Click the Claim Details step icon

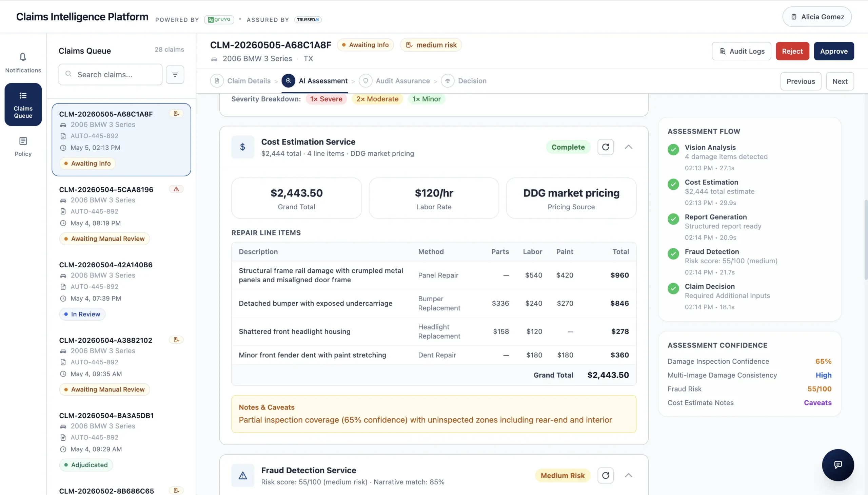pyautogui.click(x=217, y=81)
